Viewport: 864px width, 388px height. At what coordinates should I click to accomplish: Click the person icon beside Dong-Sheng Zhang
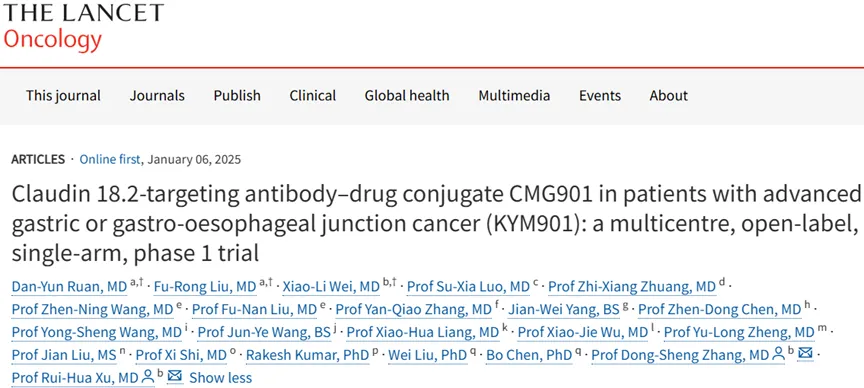(x=778, y=354)
